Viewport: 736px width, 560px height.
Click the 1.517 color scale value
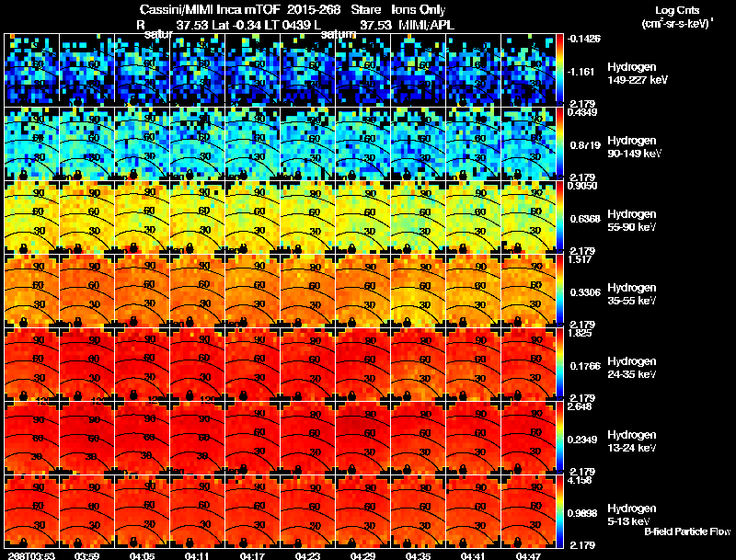[x=580, y=259]
